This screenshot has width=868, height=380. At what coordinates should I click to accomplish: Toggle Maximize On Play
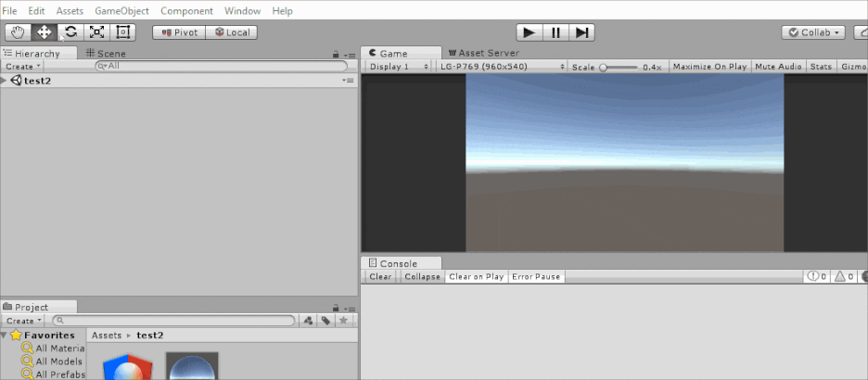(x=709, y=67)
